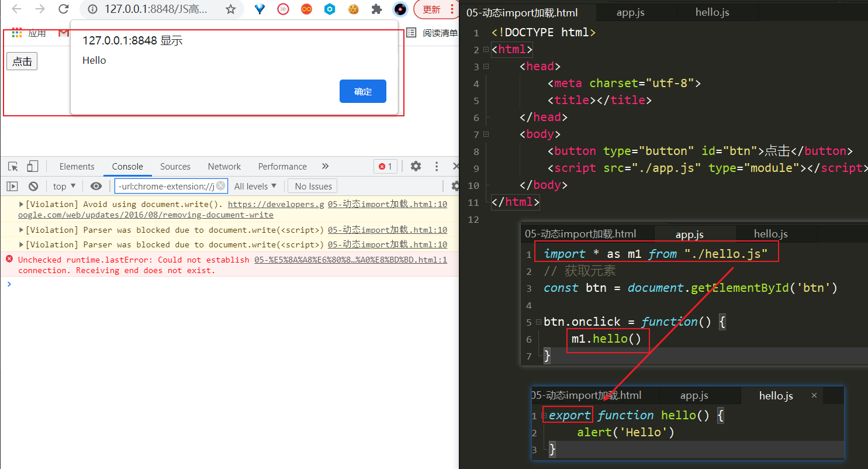This screenshot has width=868, height=469.
Task: Click the No Issues button
Action: (x=313, y=186)
